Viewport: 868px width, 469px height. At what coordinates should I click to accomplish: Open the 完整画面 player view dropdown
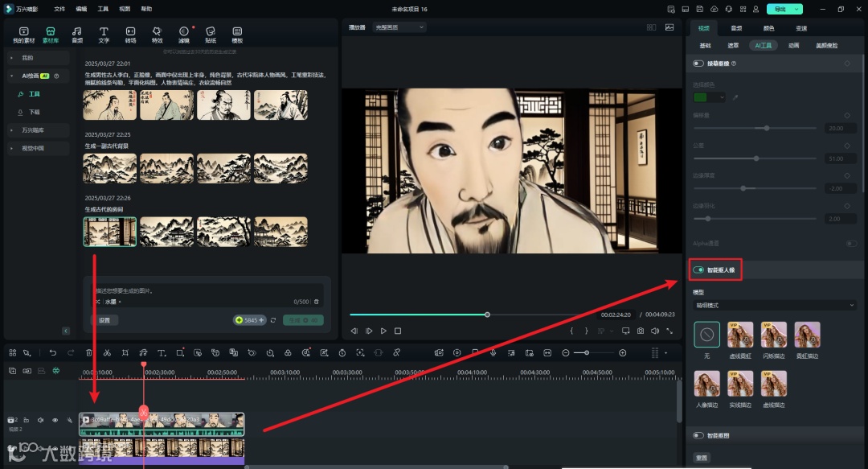pos(398,27)
